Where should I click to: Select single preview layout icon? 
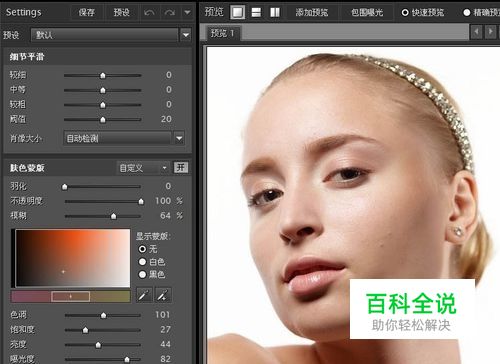click(x=238, y=13)
